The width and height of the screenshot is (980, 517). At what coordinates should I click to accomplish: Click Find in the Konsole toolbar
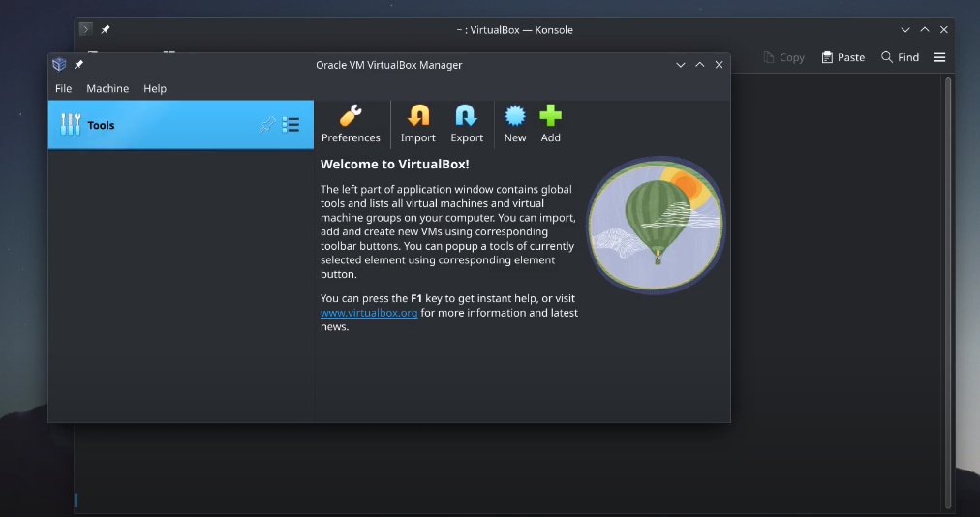pos(900,57)
